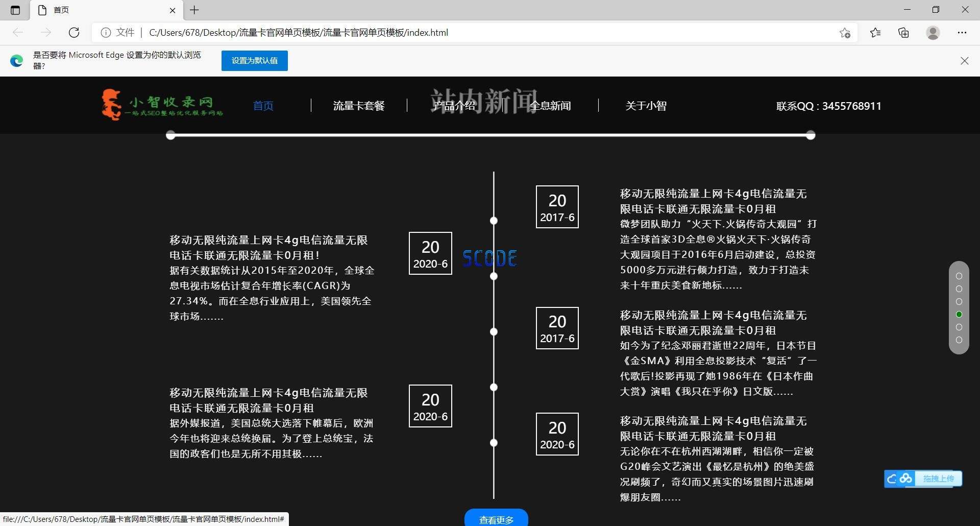
Task: Open the Favorites star icon on toolbar
Action: tap(875, 32)
